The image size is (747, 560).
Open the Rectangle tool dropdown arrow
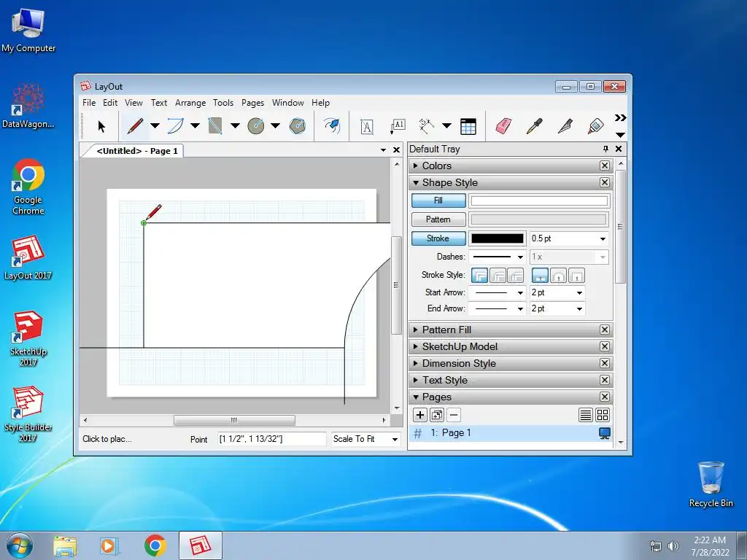pyautogui.click(x=235, y=126)
